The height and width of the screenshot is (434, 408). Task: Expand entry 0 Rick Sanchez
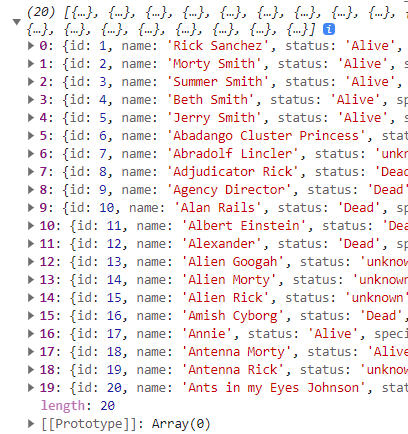(31, 45)
